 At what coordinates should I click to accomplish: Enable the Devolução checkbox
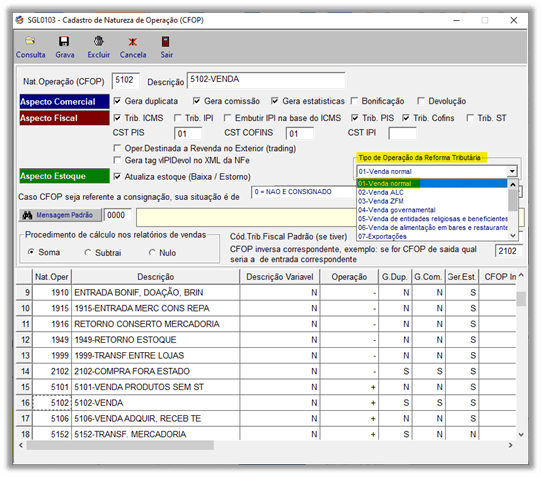[421, 101]
